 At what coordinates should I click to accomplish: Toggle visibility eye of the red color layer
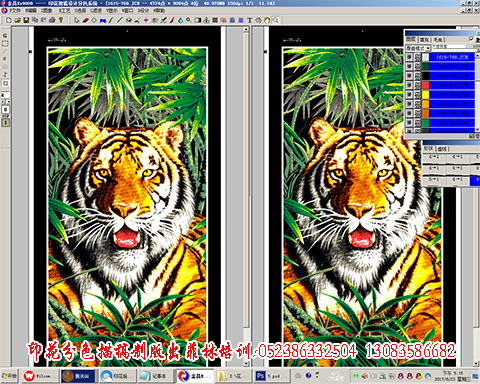pyautogui.click(x=409, y=85)
